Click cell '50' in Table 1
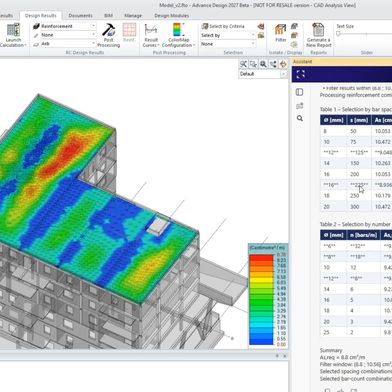This screenshot has height=392, width=392. [353, 131]
